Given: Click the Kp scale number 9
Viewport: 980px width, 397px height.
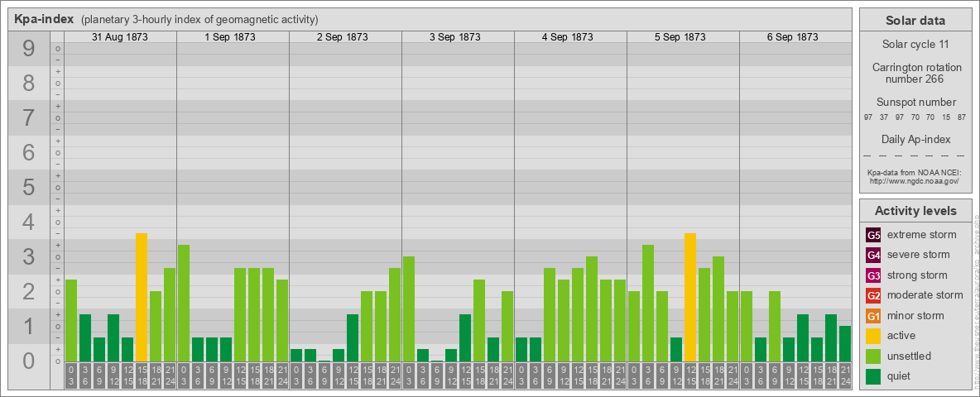Looking at the screenshot, I should pos(28,49).
